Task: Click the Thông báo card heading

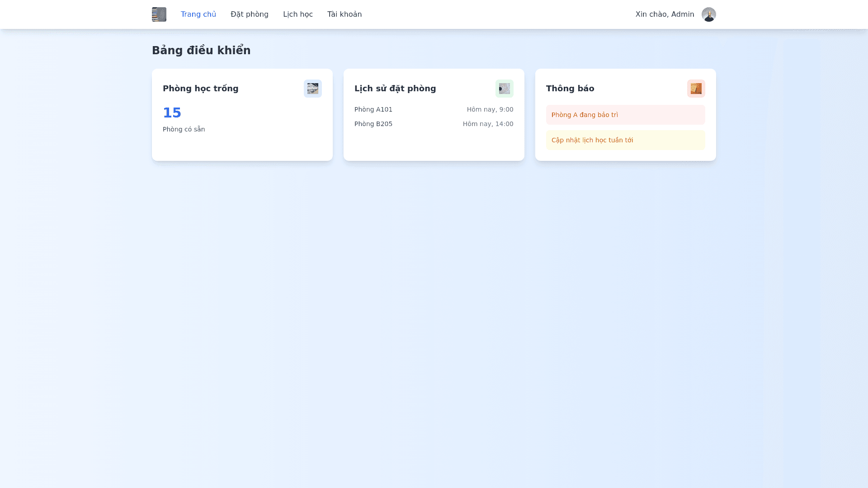Action: [x=570, y=89]
